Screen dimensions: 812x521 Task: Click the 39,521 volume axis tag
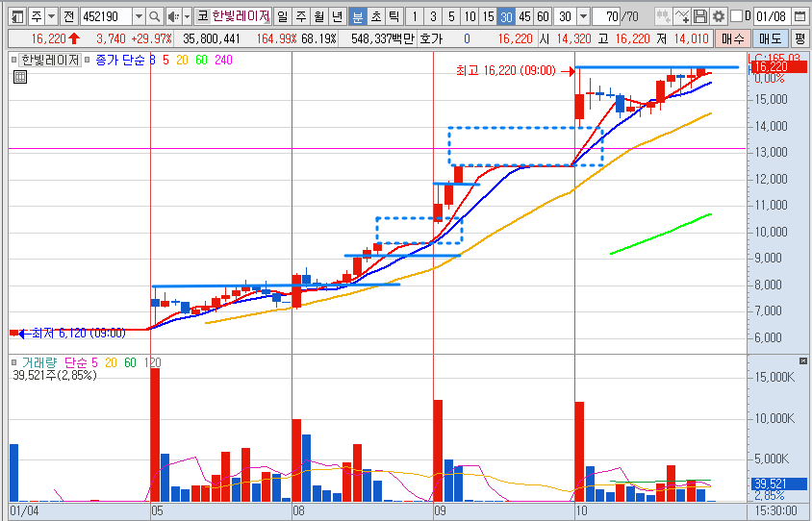pos(778,484)
